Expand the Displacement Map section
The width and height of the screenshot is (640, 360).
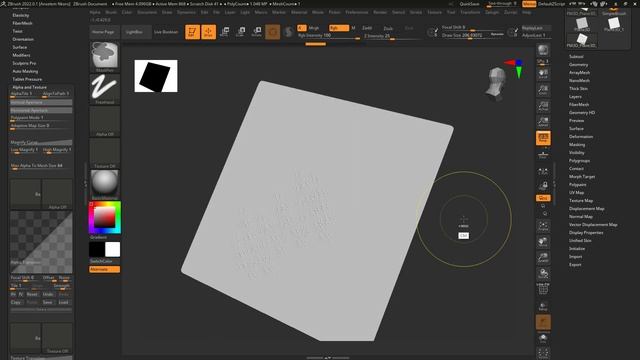click(587, 209)
